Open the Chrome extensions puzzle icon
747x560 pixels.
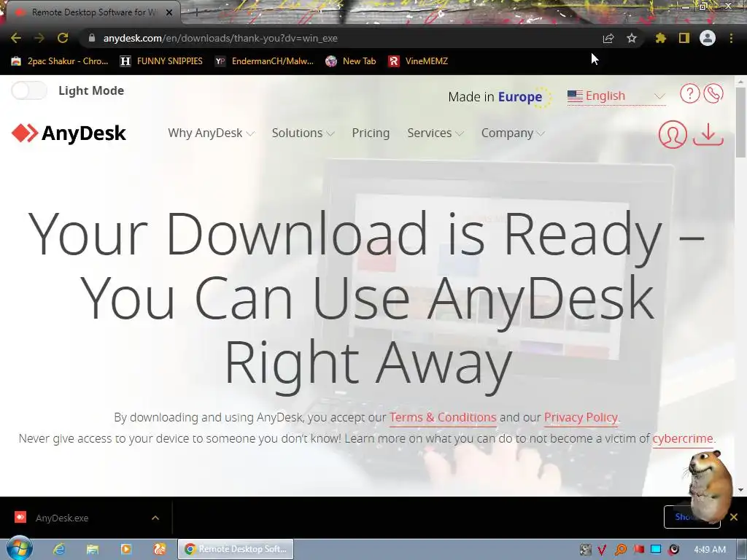point(660,38)
